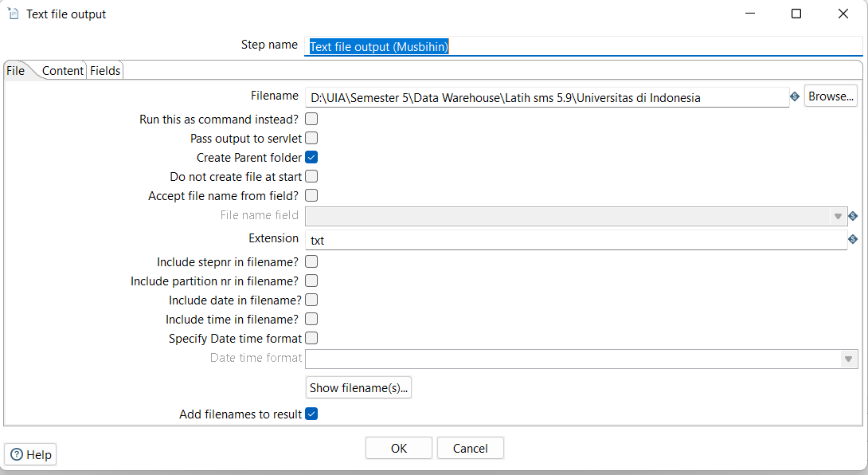Click the Text file output title bar icon
Image resolution: width=868 pixels, height=475 pixels.
point(13,14)
